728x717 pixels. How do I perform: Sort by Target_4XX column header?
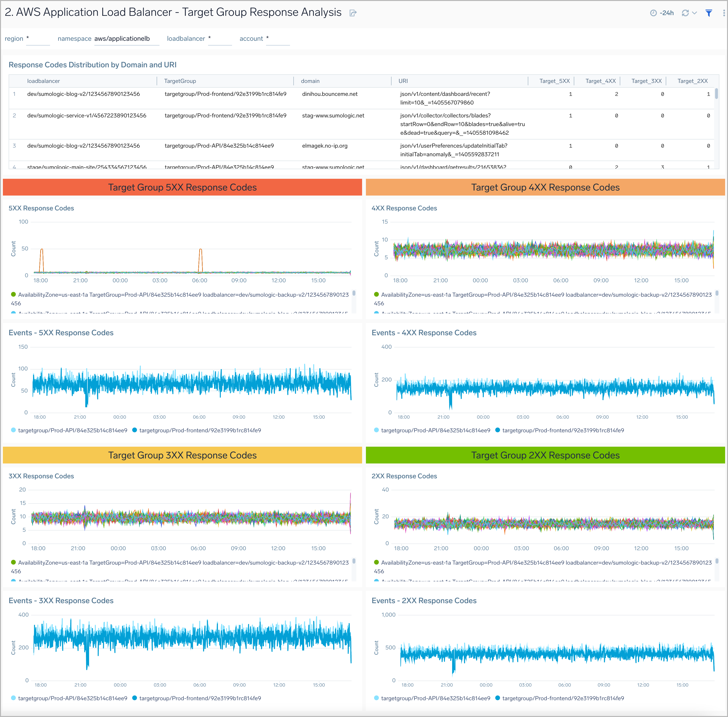(600, 81)
